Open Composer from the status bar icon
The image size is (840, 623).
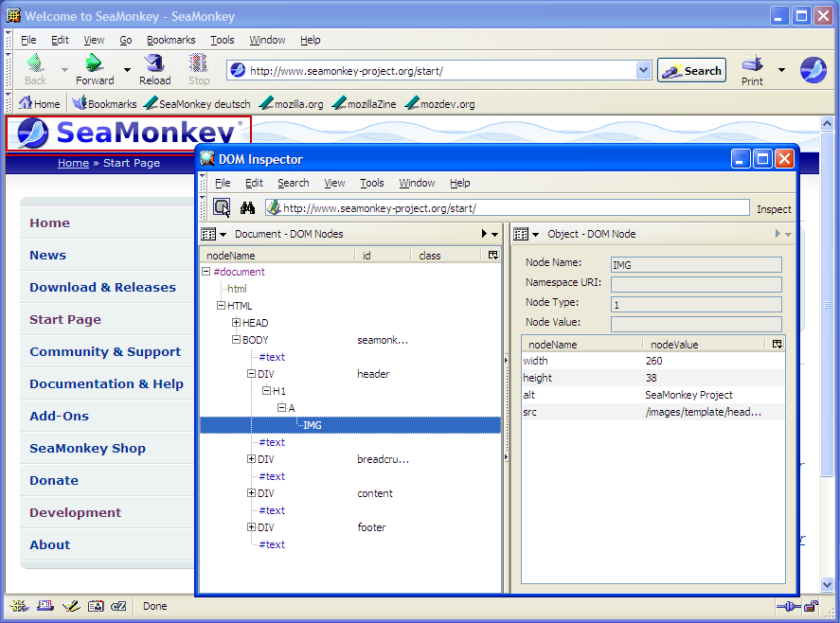[69, 606]
